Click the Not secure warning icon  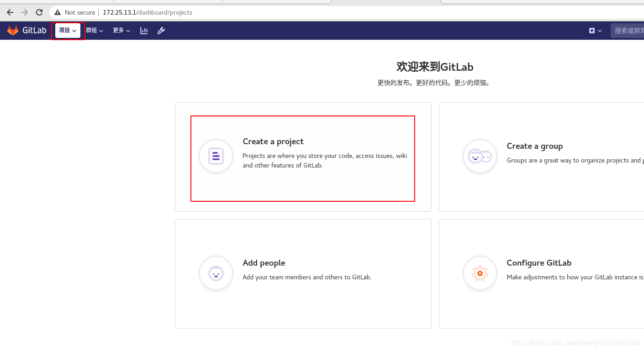click(58, 12)
